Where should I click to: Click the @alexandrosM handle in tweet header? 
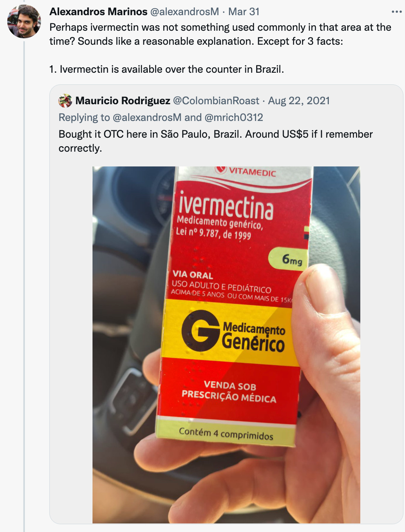[185, 12]
